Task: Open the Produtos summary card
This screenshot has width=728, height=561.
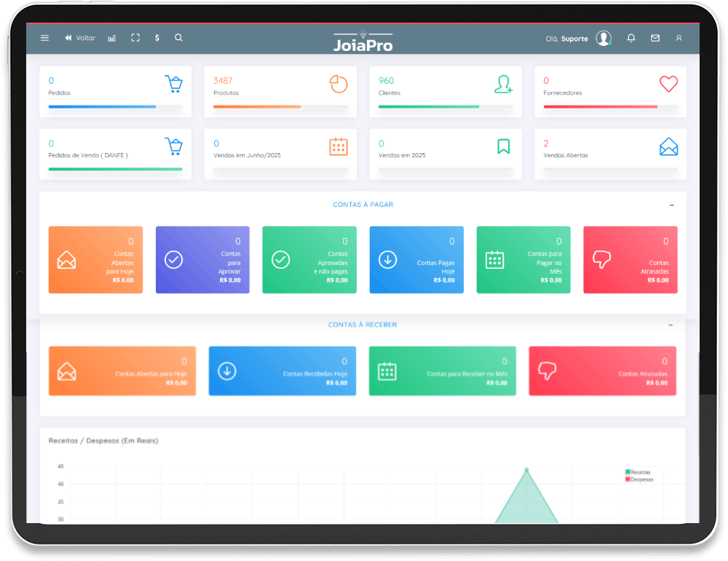Action: tap(280, 91)
